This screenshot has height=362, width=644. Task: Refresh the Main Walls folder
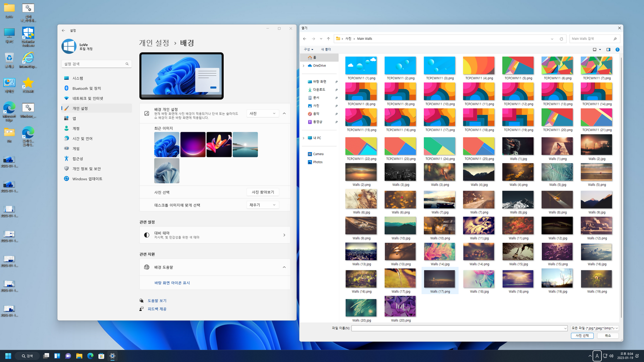(x=561, y=39)
